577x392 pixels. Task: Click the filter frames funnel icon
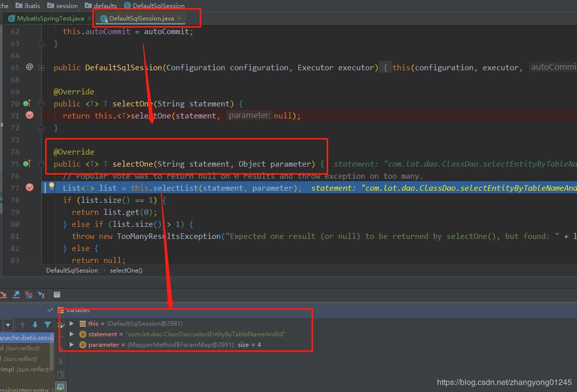click(x=48, y=325)
